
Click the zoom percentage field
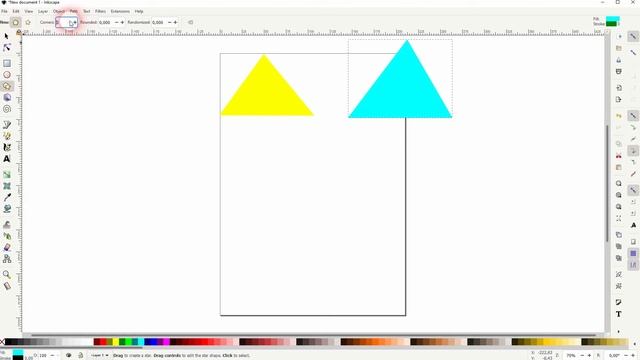point(571,356)
